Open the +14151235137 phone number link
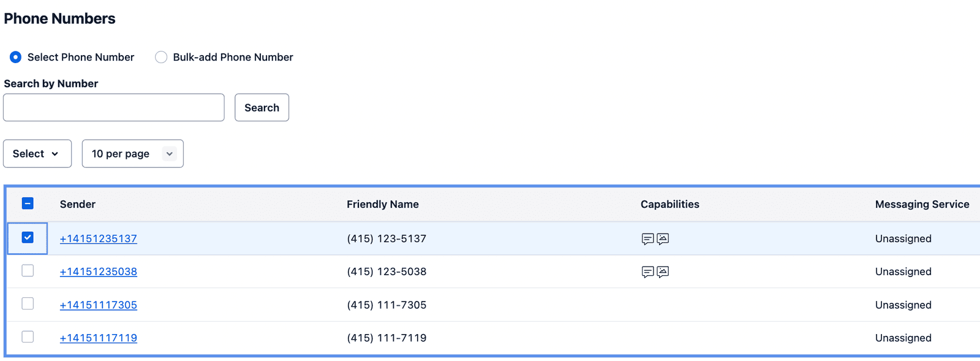Screen dimensions: 980x361 (x=99, y=238)
